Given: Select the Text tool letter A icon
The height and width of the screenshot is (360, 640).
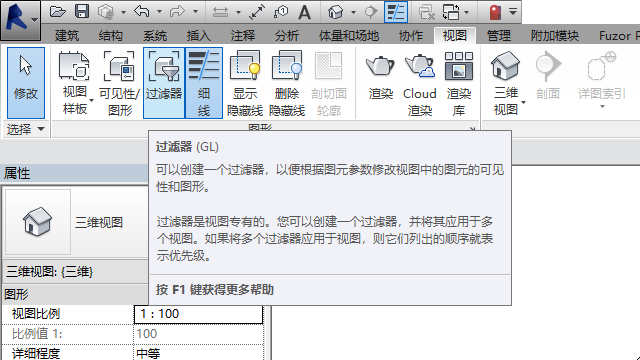Looking at the screenshot, I should tap(304, 12).
